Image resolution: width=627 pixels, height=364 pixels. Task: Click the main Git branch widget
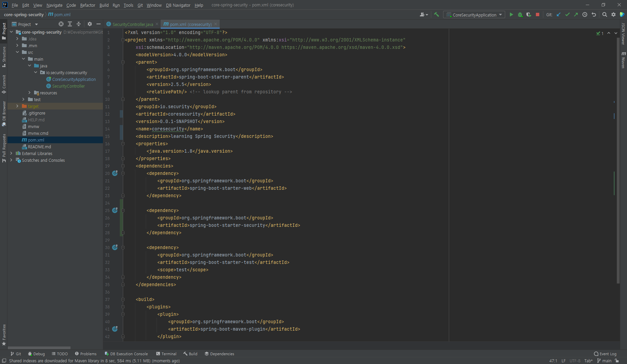click(604, 361)
